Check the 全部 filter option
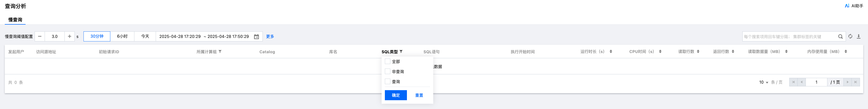 (388, 62)
